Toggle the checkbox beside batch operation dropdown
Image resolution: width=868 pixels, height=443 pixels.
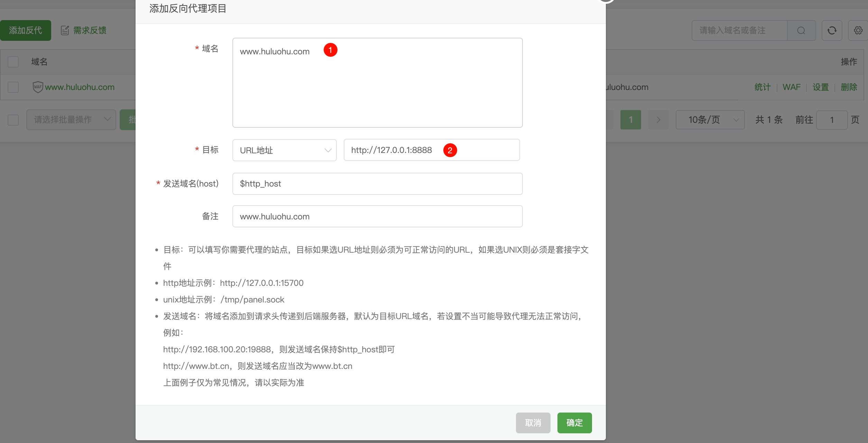(x=13, y=120)
